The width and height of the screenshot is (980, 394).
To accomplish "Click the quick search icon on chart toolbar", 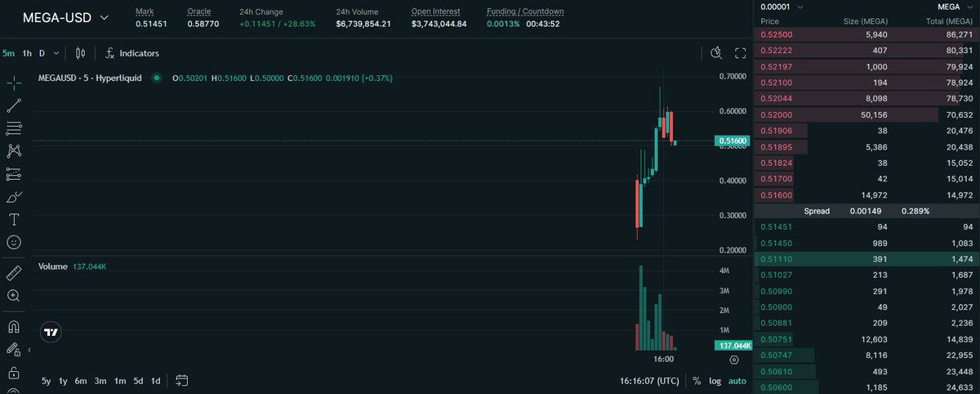I will 716,53.
